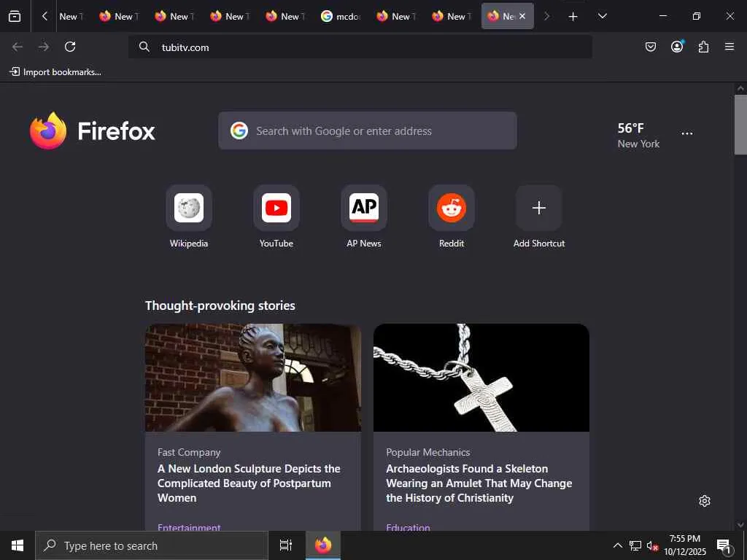Image resolution: width=747 pixels, height=560 pixels.
Task: Open the Save to Pocket icon
Action: 651,47
